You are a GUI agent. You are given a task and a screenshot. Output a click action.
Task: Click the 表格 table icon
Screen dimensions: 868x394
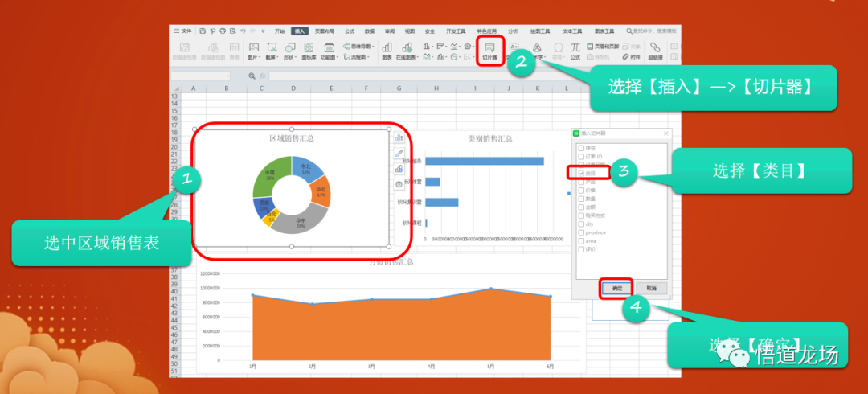234,51
